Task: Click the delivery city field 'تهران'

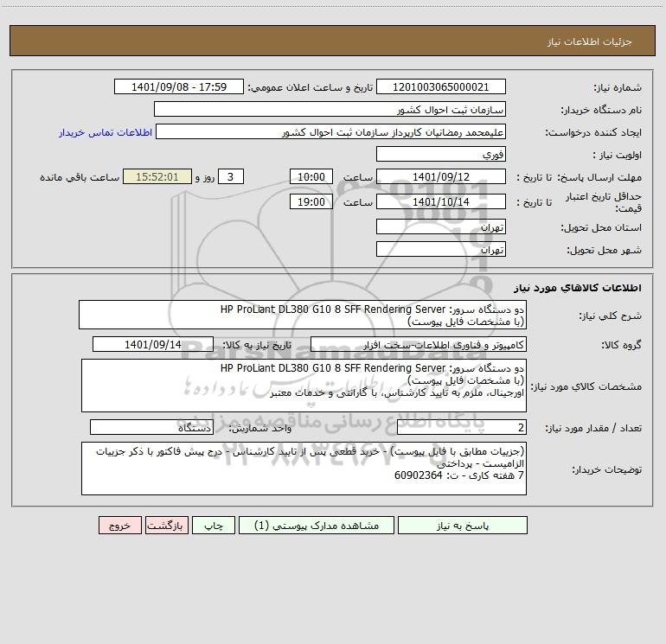Action: [x=441, y=249]
